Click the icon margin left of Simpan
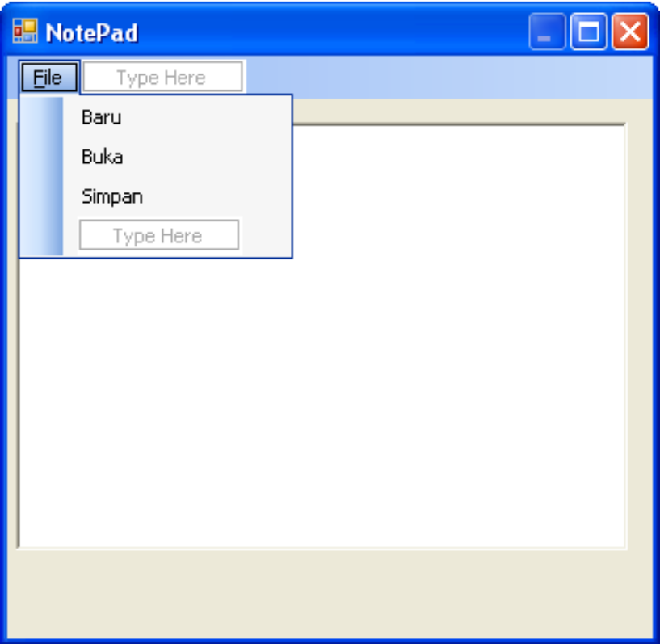The image size is (660, 644). 41,196
